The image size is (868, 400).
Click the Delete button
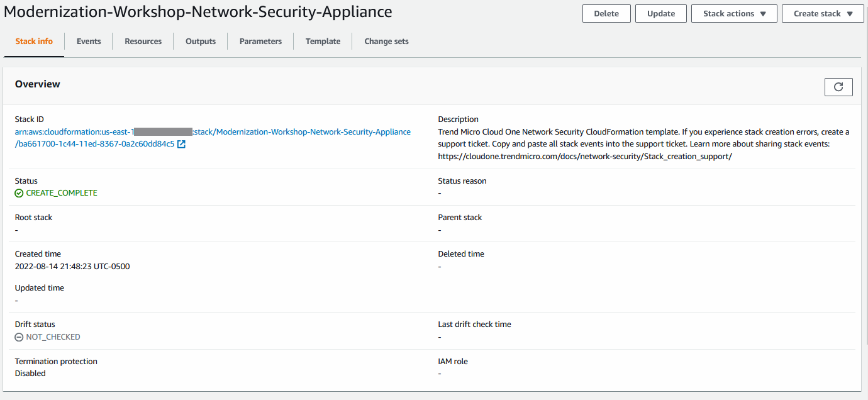pos(606,13)
